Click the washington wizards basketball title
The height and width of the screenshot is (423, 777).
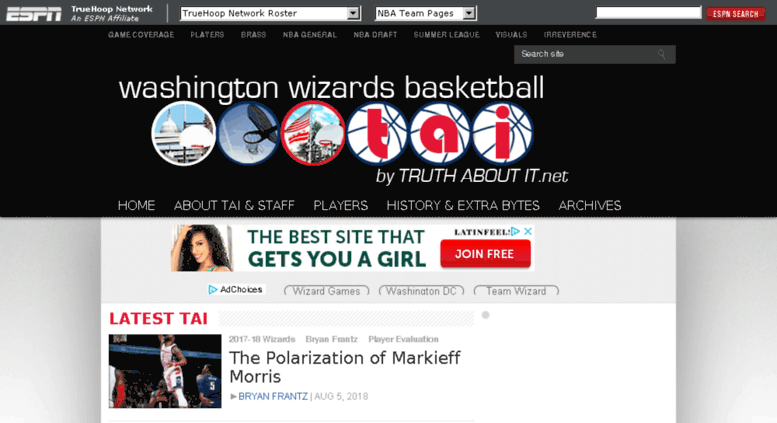pos(331,88)
